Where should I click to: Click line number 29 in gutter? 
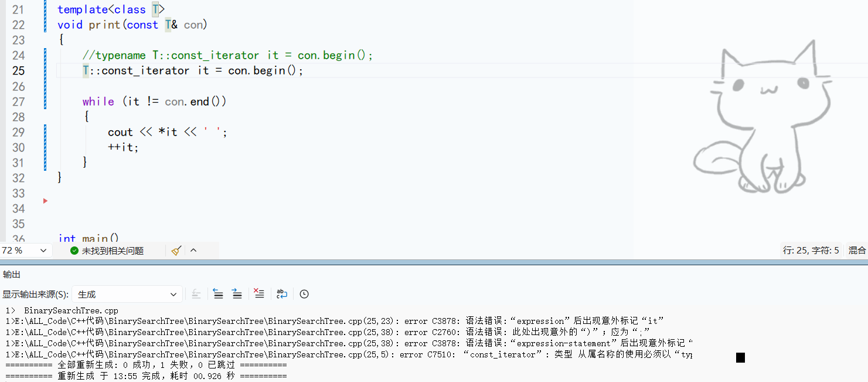click(x=18, y=132)
